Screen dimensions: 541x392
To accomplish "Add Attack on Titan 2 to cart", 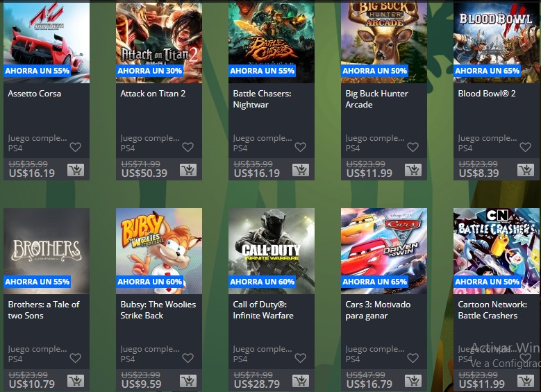I will tap(188, 170).
